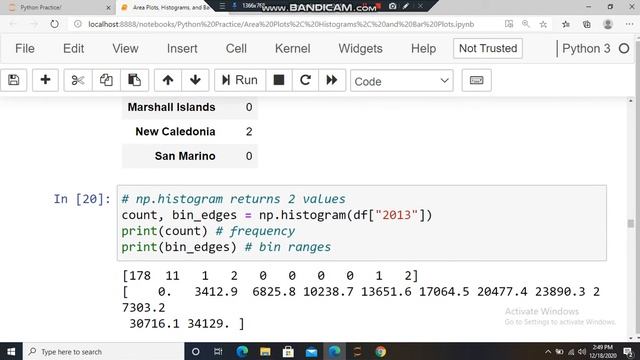
Task: Show hidden system tray icons chevron
Action: [548, 352]
